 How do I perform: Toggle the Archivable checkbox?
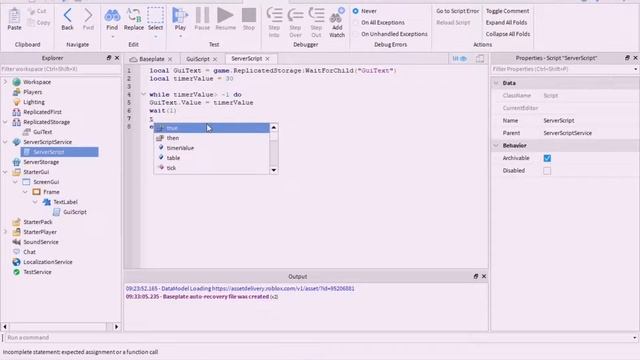(547, 158)
